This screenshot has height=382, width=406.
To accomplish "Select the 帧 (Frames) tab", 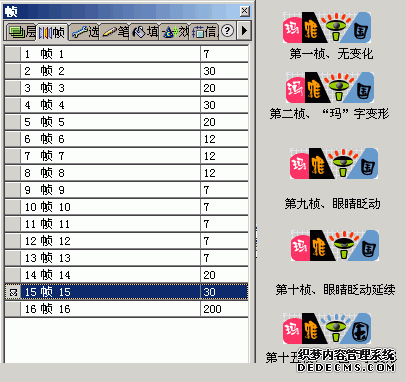I will click(52, 32).
